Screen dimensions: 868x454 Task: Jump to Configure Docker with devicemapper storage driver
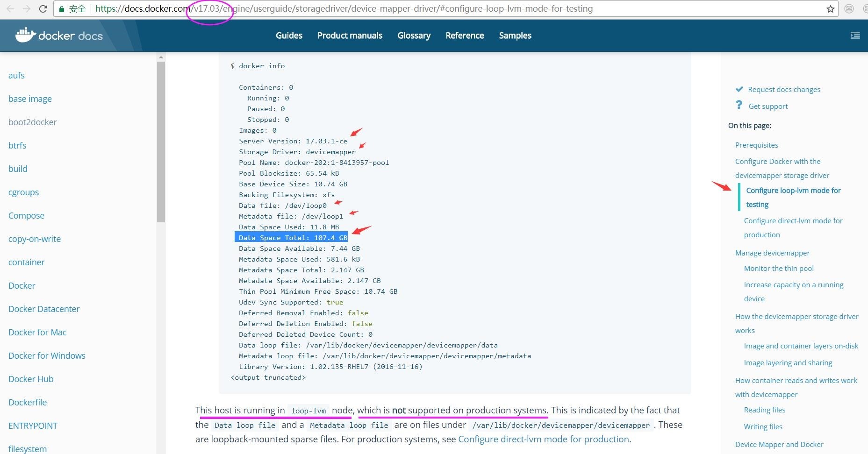tap(782, 168)
